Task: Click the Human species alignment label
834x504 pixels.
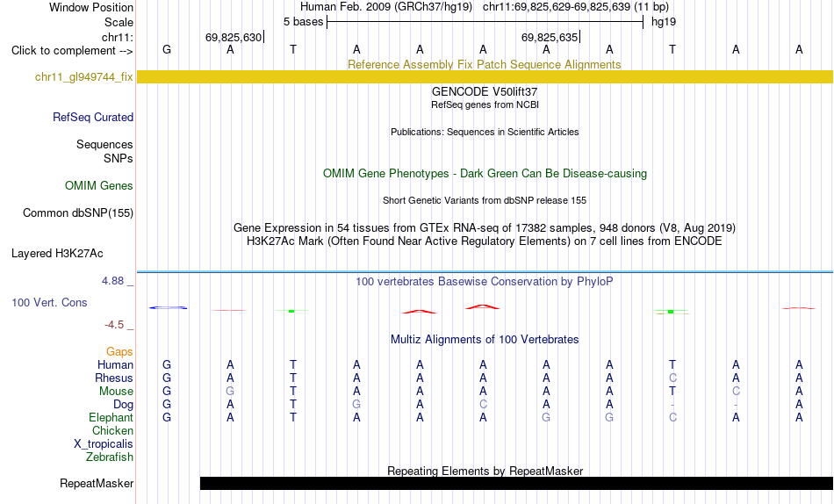Action: [115, 365]
